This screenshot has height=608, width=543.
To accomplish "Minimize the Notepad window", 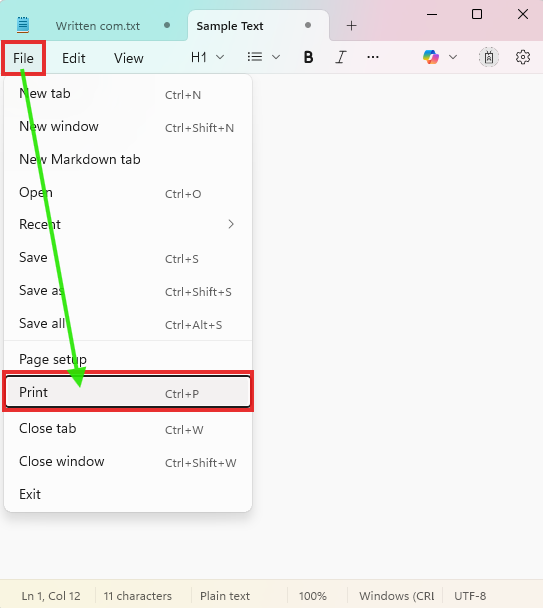I will pos(432,15).
